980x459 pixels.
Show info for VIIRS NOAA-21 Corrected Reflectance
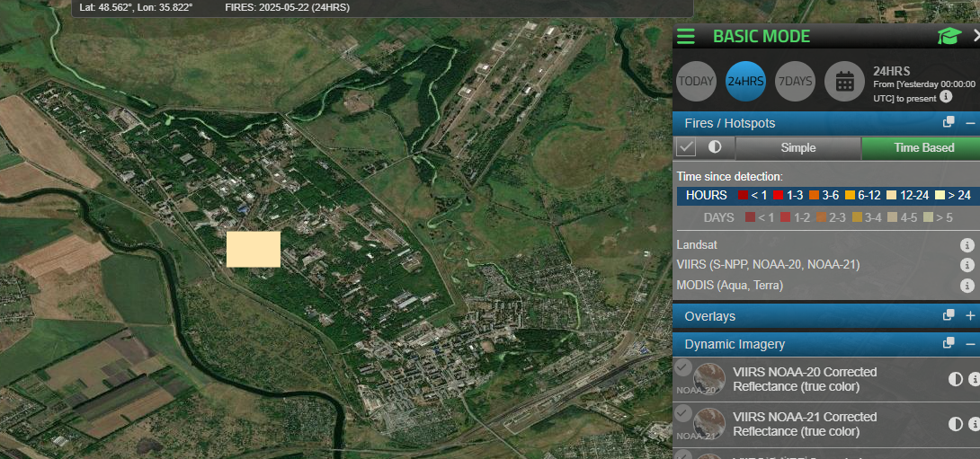pos(974,424)
